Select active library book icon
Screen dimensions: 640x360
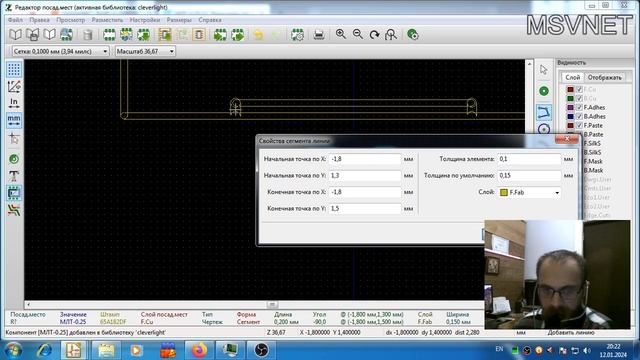click(x=15, y=35)
